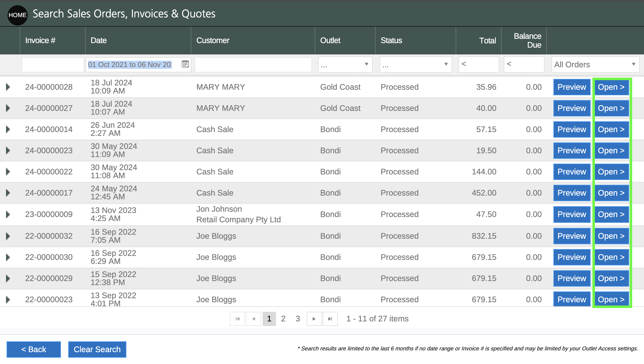Open invoice 24-00000027
The height and width of the screenshot is (364, 644).
pyautogui.click(x=611, y=108)
